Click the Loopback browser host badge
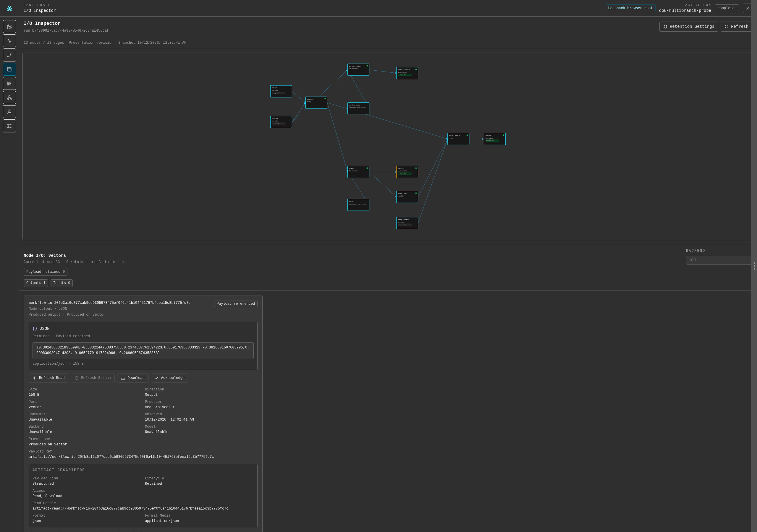The height and width of the screenshot is (532, 757). (x=630, y=8)
